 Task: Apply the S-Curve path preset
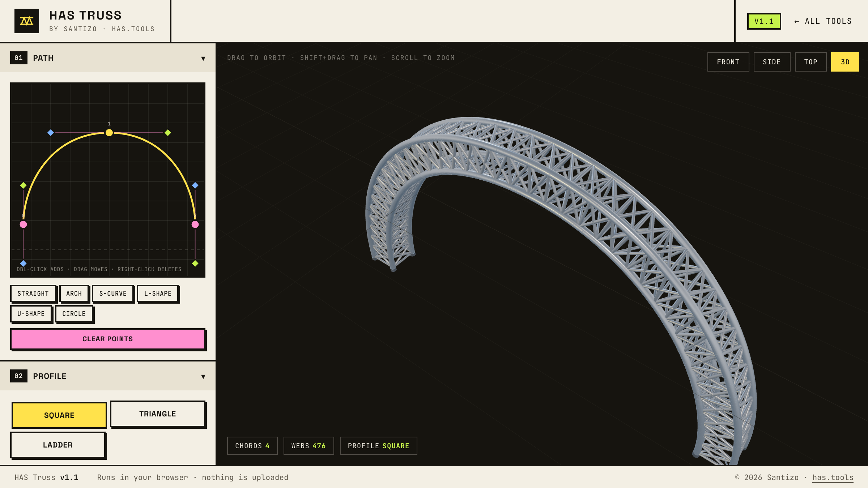pos(113,294)
